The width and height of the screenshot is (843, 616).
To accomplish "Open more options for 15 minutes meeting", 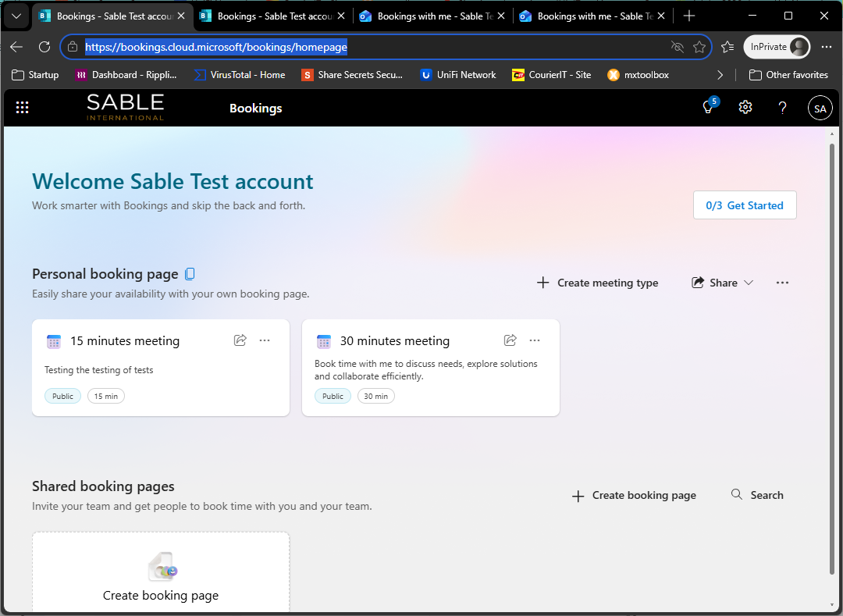I will point(265,340).
